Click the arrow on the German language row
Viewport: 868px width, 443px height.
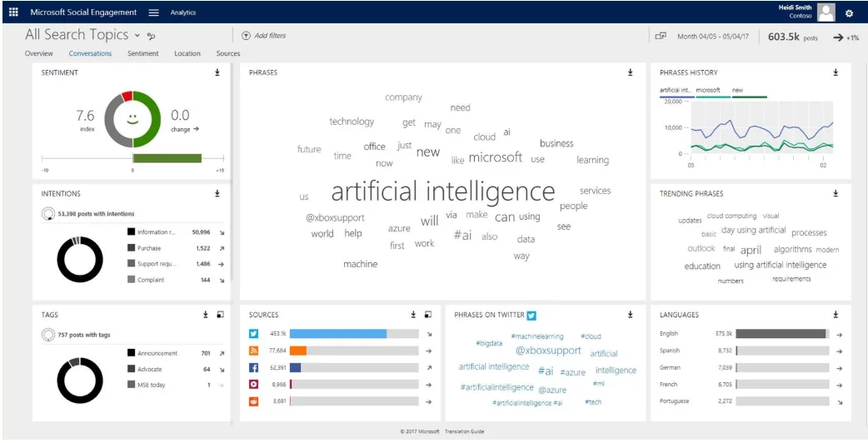pyautogui.click(x=839, y=368)
